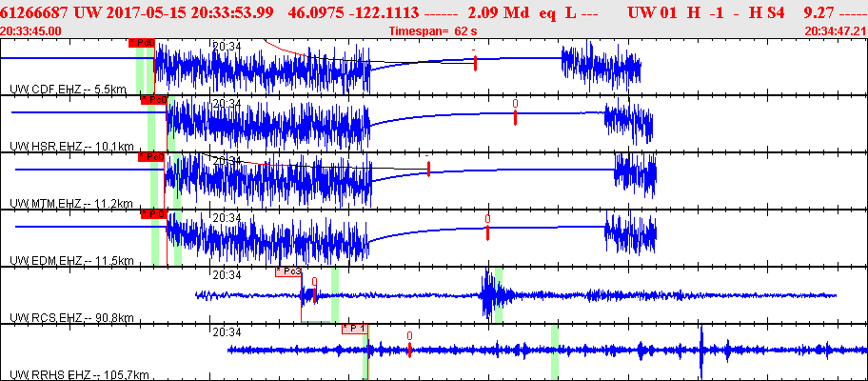Viewport: 868px width, 381px height.
Task: Click the 20:34 time label on RRHS trace
Action: [x=227, y=331]
